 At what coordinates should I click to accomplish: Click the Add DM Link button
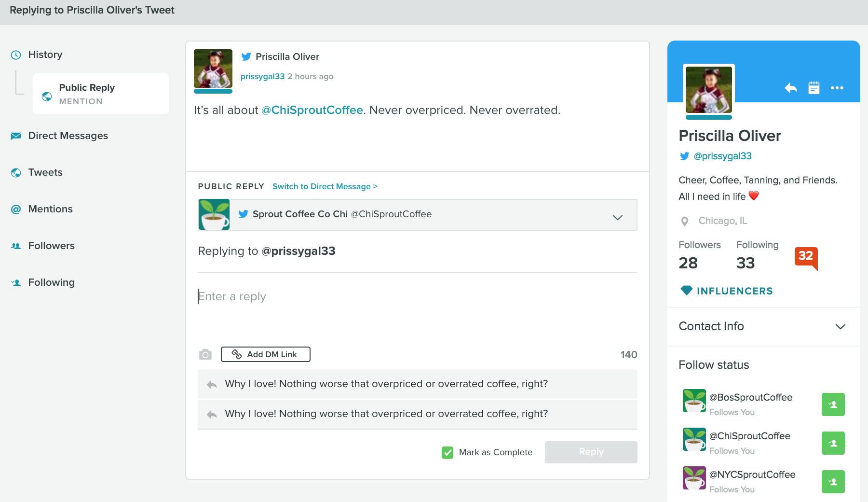[265, 354]
